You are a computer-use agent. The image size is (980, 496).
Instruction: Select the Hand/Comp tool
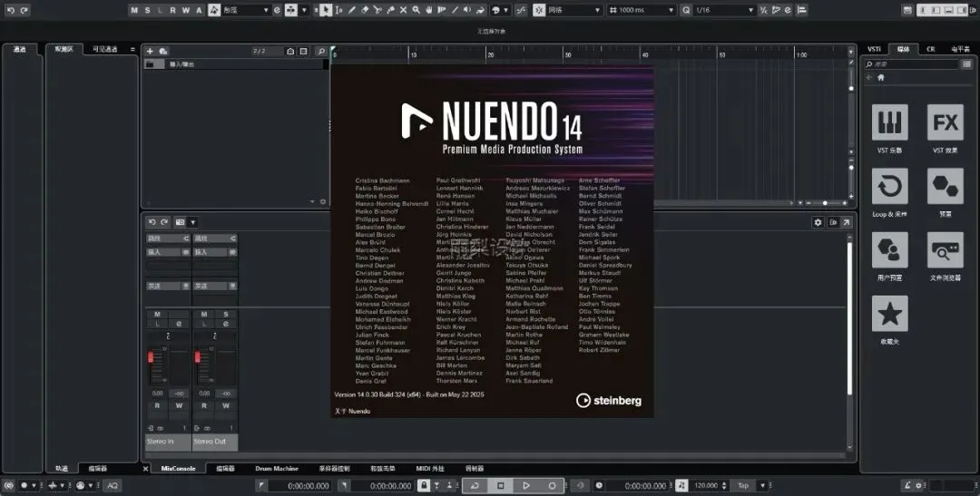click(x=428, y=10)
